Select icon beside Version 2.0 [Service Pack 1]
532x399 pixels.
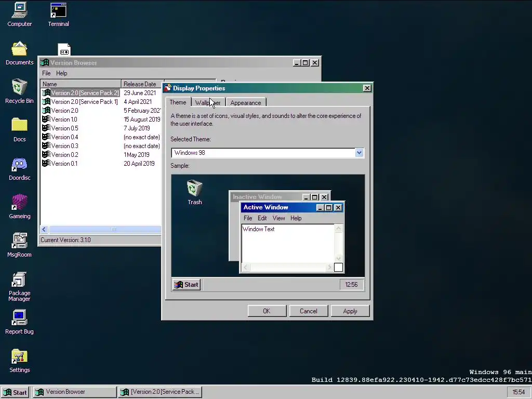46,101
